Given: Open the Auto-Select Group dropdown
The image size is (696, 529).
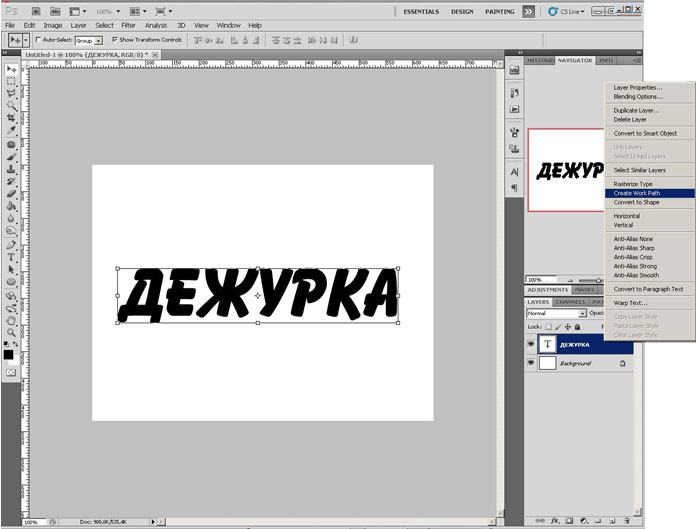Looking at the screenshot, I should point(87,40).
